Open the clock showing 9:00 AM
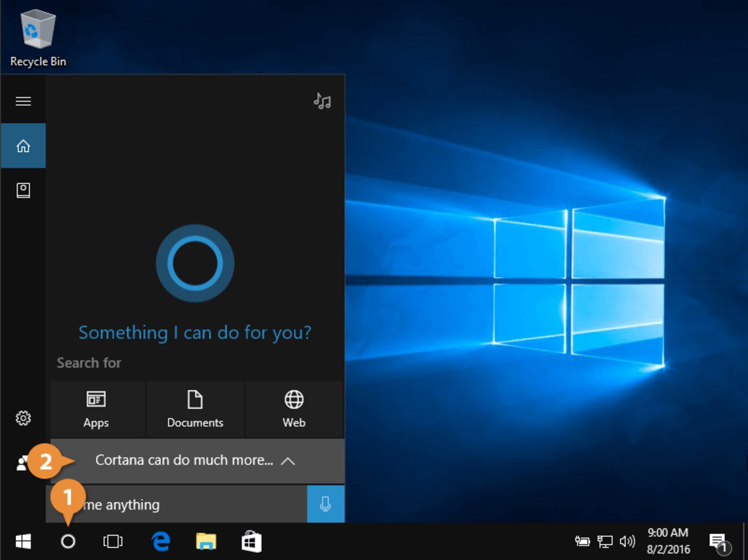The image size is (748, 560). tap(668, 541)
